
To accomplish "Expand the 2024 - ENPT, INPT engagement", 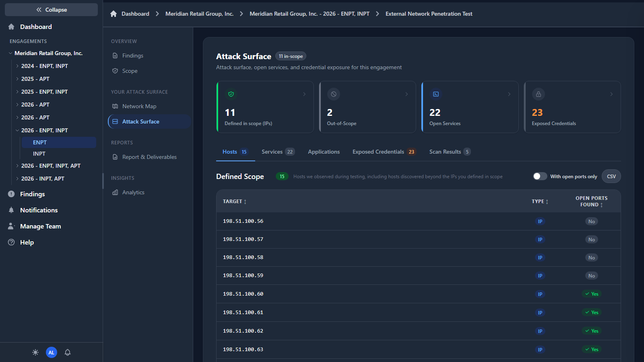I will point(17,66).
